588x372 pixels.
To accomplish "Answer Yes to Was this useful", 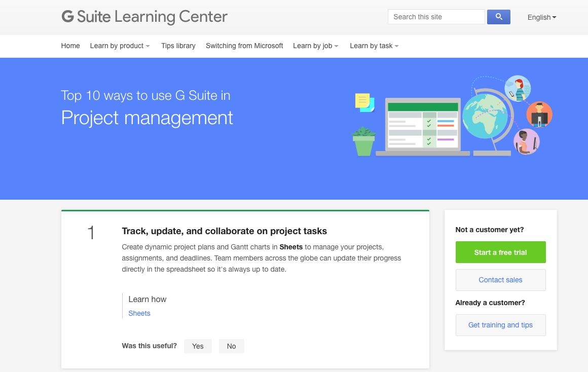I will pyautogui.click(x=198, y=346).
